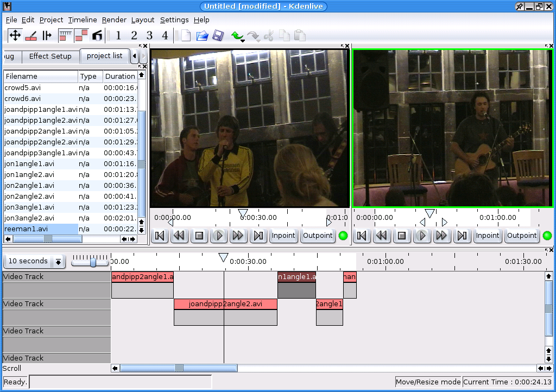The image size is (556, 392).
Task: Stop playback on the right monitor
Action: click(x=402, y=236)
